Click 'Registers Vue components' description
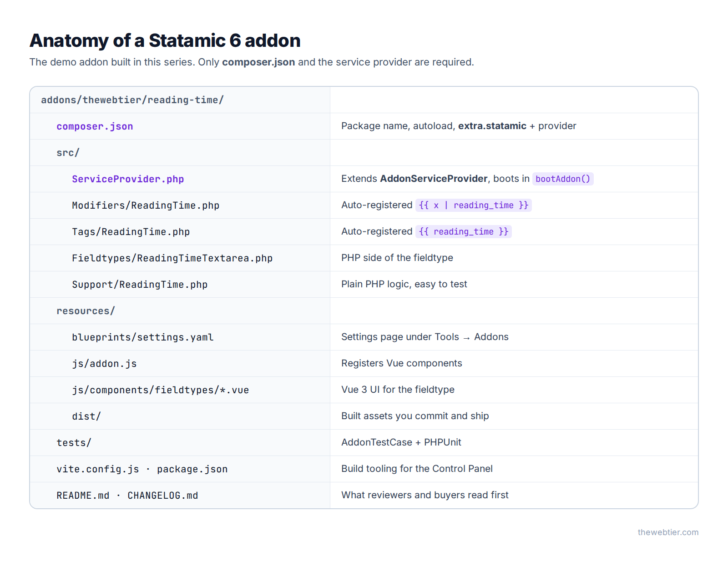This screenshot has width=728, height=566. (402, 363)
